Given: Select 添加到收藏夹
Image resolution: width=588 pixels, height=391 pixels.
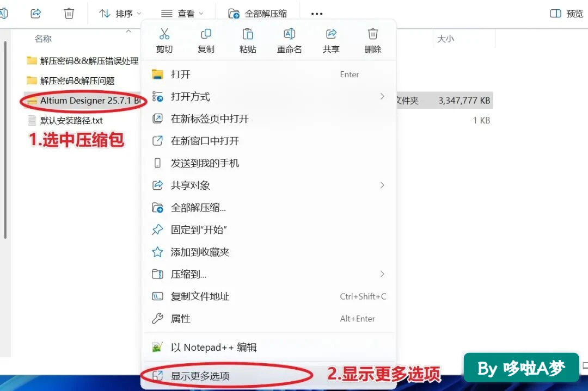Looking at the screenshot, I should (268, 252).
